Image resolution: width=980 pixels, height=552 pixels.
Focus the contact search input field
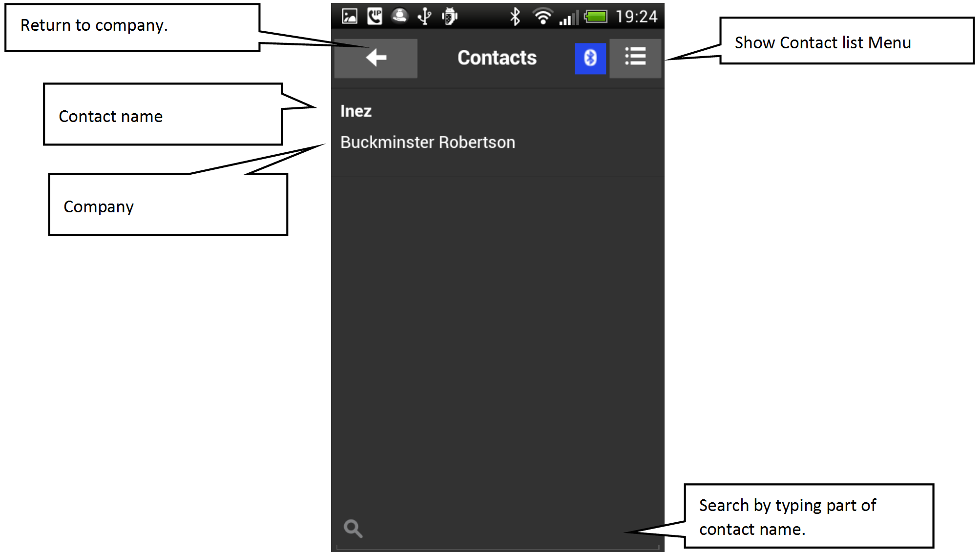pyautogui.click(x=498, y=530)
